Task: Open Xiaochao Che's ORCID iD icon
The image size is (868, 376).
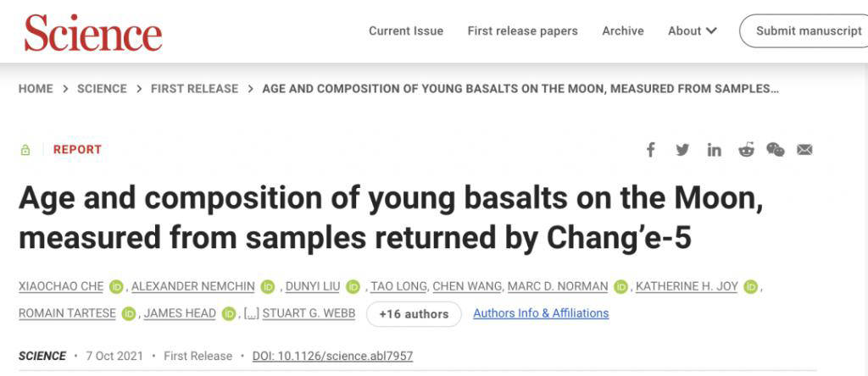Action: 116,287
